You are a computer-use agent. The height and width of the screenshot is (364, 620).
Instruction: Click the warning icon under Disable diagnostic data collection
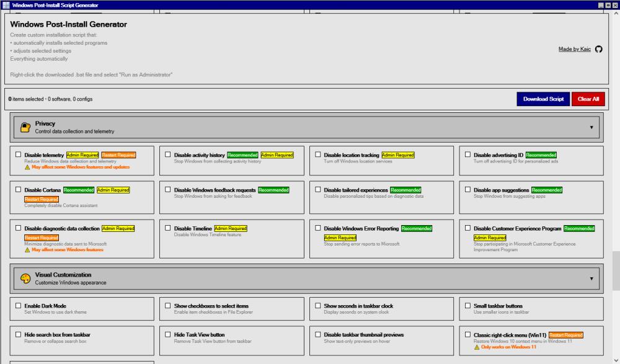point(27,250)
